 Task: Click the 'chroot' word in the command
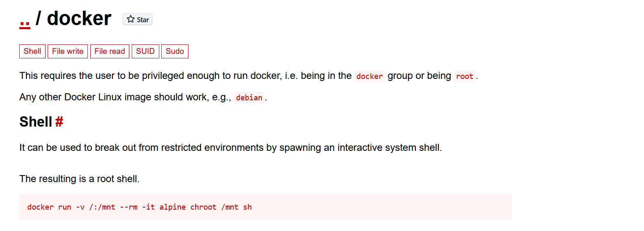pyautogui.click(x=203, y=207)
